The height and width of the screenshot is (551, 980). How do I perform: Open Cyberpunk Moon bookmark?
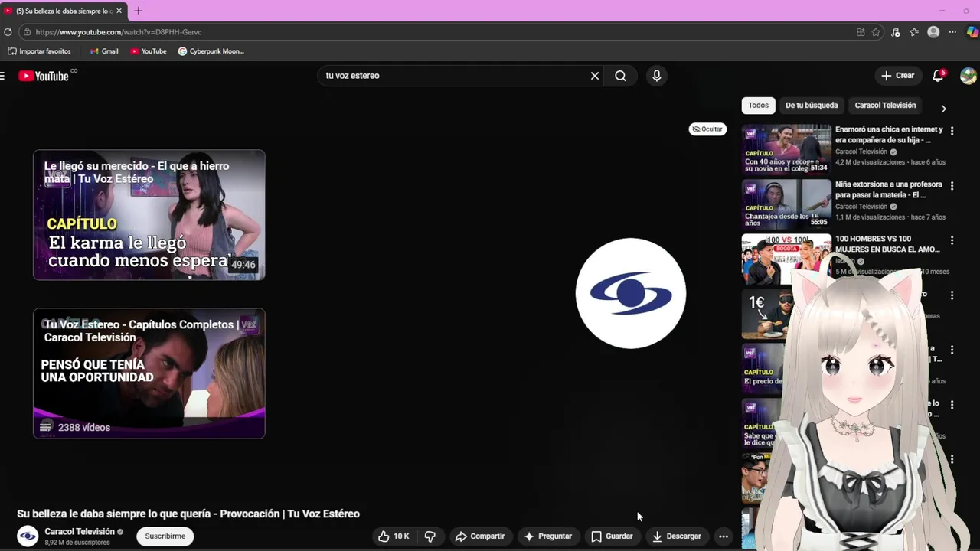coord(211,51)
